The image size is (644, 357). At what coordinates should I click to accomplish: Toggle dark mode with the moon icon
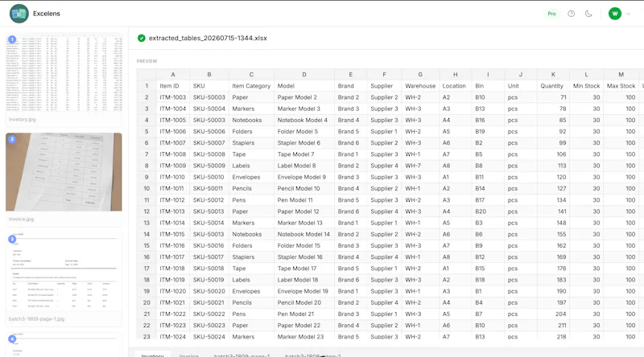click(588, 14)
